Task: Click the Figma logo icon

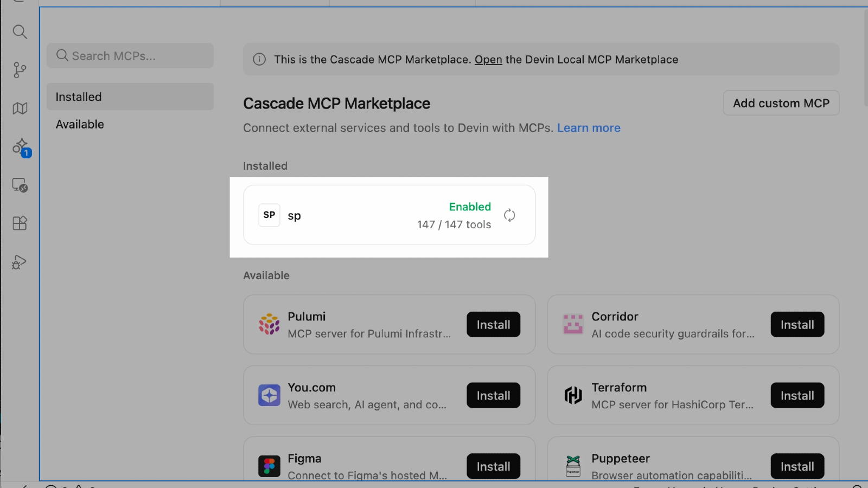Action: (269, 466)
